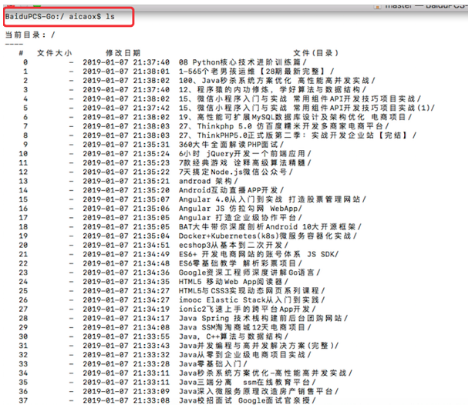Click '6小时 jQuery开发一个前端应用/' entry
Screen dimensions: 468x407
(245, 154)
